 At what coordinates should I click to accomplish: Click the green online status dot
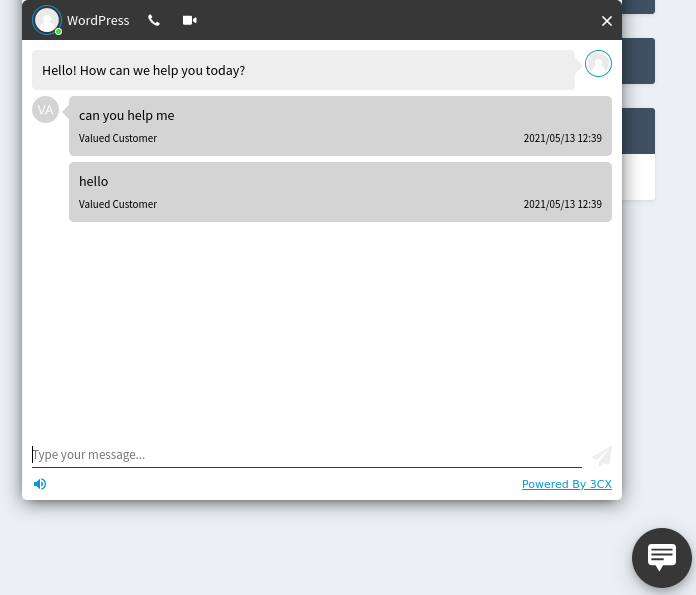click(59, 32)
